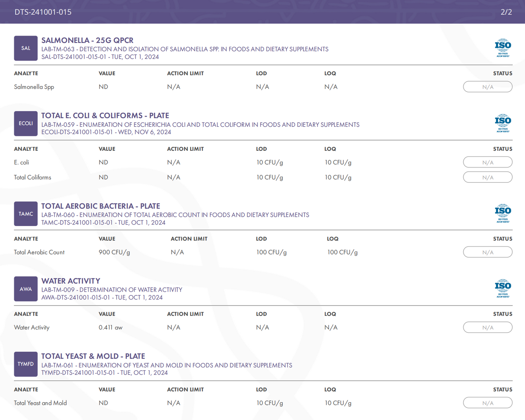The image size is (525, 420).
Task: Click the 2/2 page indicator
Action: [506, 12]
